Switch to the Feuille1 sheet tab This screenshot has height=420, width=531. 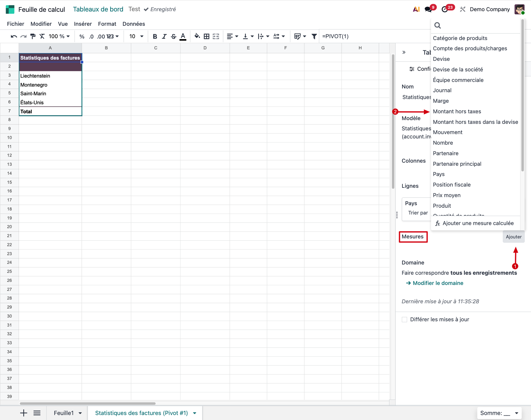(64, 413)
